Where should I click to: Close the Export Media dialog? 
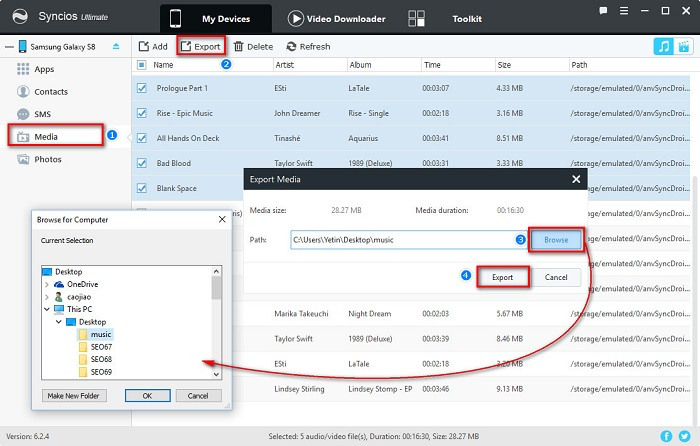[x=576, y=179]
